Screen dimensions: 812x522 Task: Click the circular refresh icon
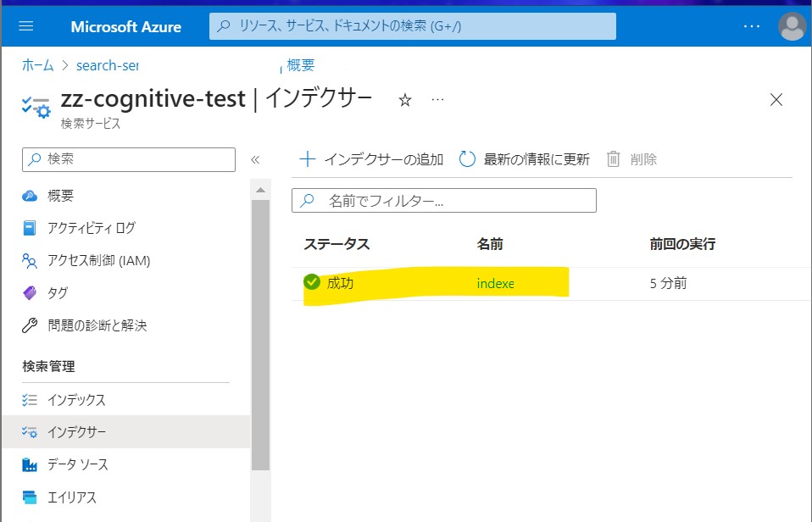466,159
